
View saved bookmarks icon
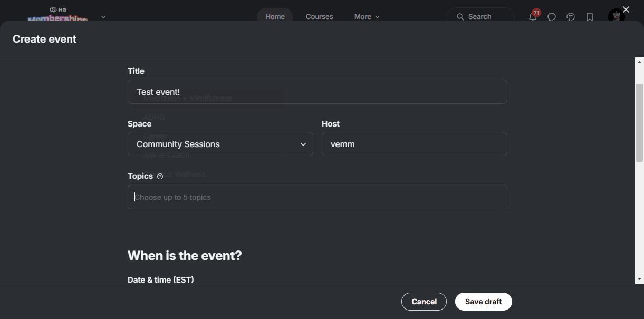click(590, 17)
